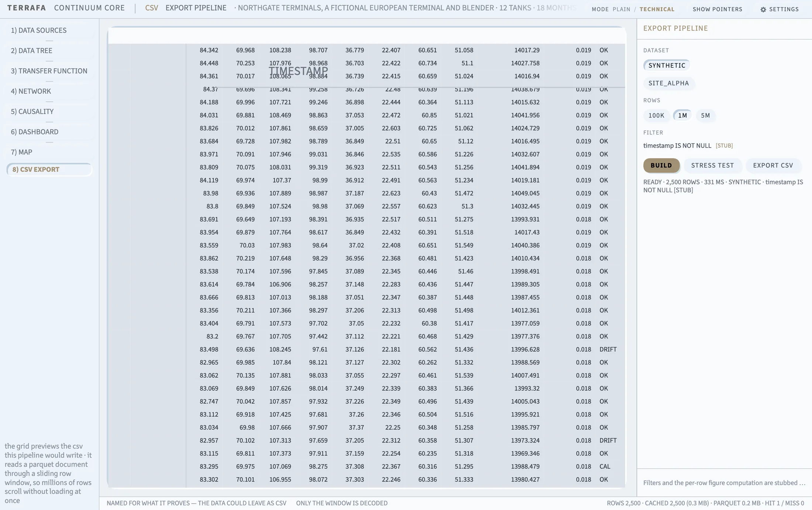The width and height of the screenshot is (812, 510).
Task: Click the BUILD button
Action: [661, 165]
